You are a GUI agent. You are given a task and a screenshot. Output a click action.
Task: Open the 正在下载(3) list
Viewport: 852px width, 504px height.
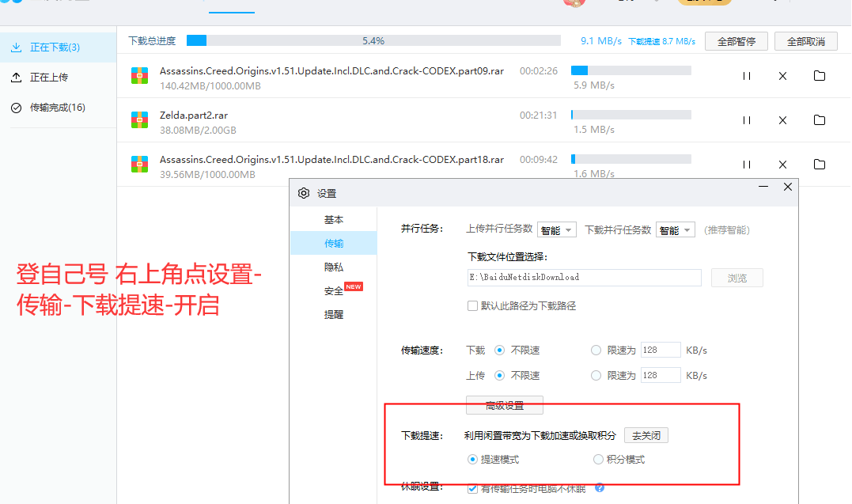pyautogui.click(x=58, y=47)
